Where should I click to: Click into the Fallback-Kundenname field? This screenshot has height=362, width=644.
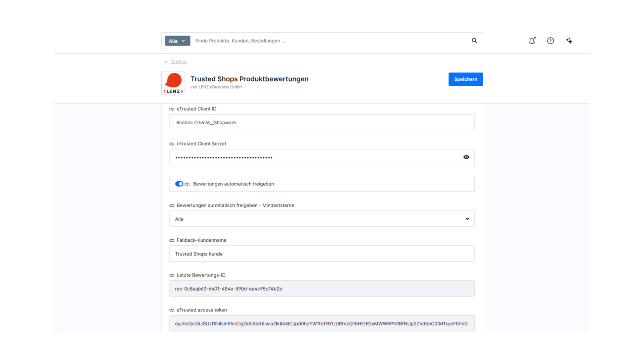pyautogui.click(x=322, y=254)
